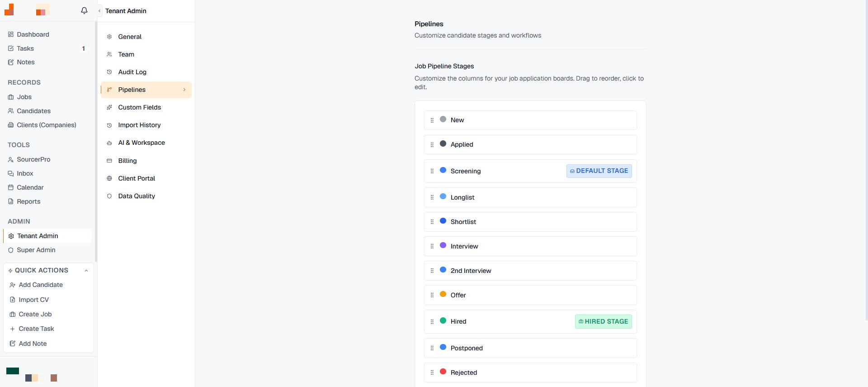Edit the Postponed stage row
This screenshot has width=868, height=387.
pyautogui.click(x=530, y=348)
